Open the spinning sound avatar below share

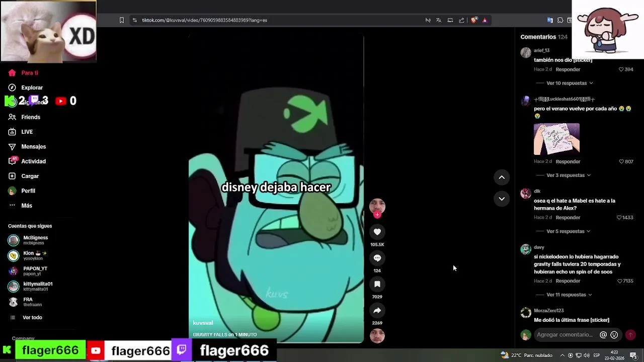377,336
